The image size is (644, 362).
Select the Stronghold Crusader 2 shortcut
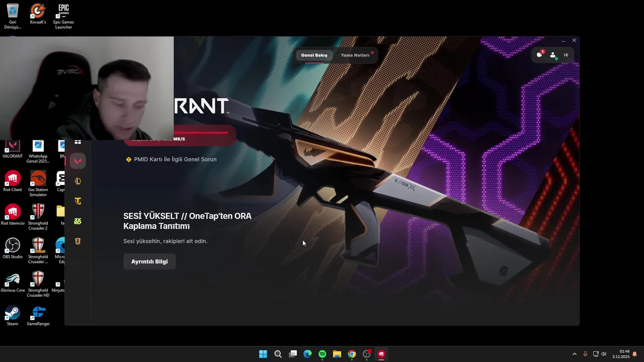coord(38,217)
